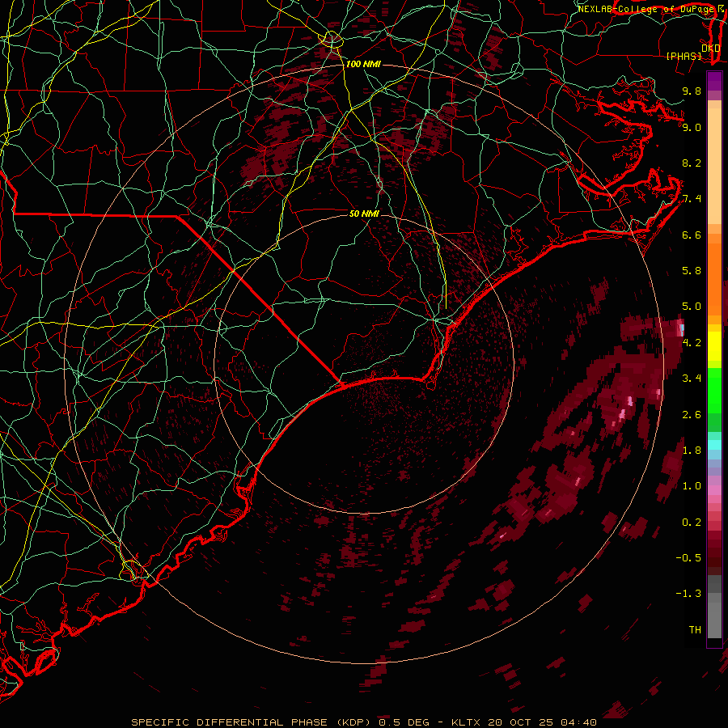728x728 pixels.
Task: Click the 3.4 scale value
Action: click(692, 379)
